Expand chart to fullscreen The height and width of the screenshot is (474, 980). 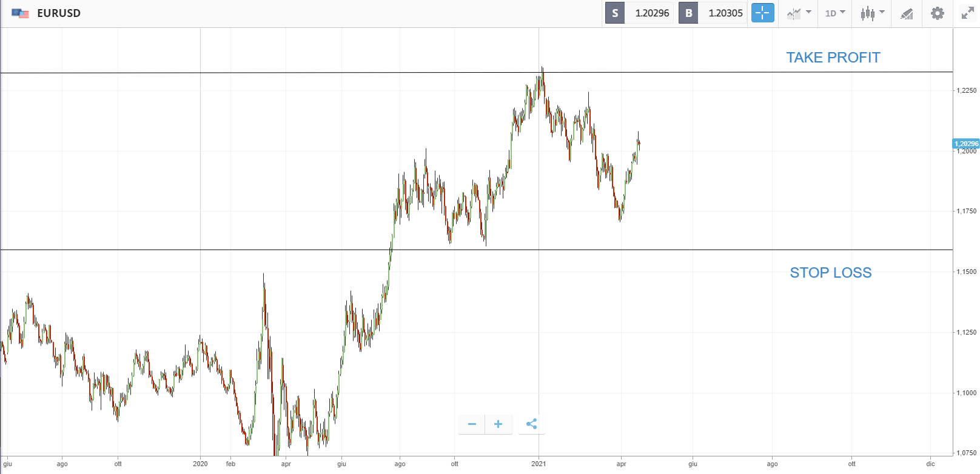(968, 13)
